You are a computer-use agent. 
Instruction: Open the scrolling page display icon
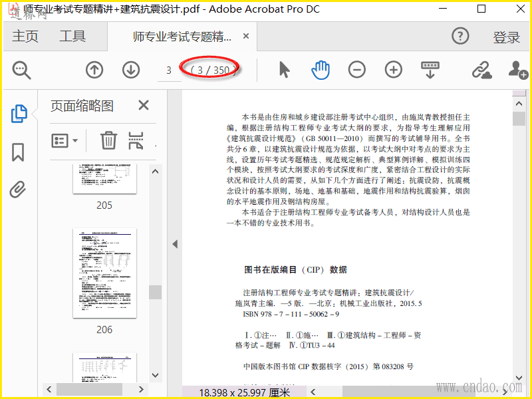[x=430, y=70]
